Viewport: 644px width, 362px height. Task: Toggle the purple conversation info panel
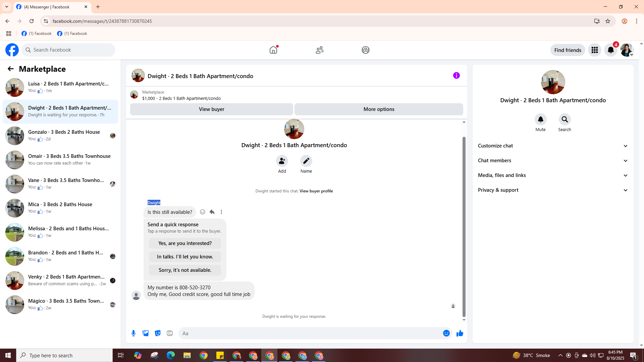coord(456,75)
